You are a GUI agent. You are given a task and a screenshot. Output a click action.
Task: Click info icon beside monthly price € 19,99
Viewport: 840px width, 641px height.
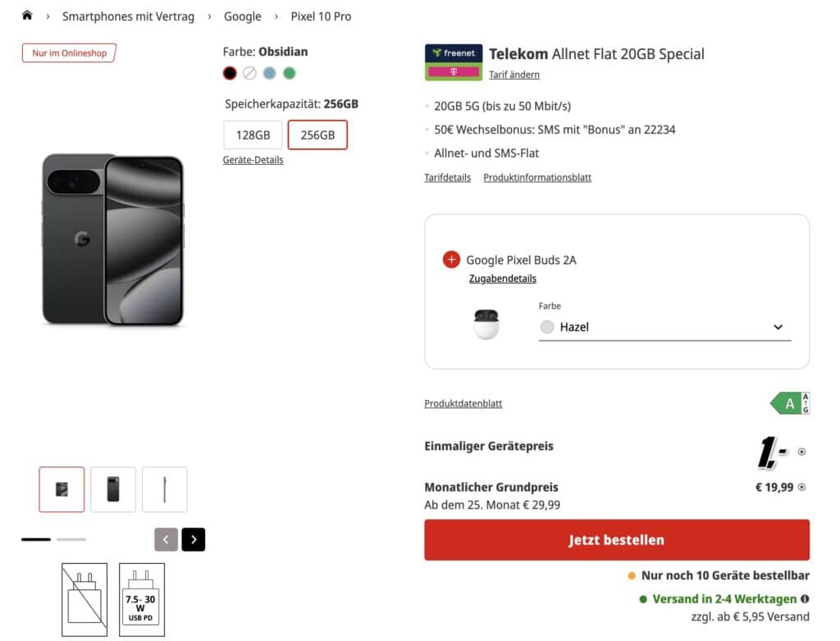coord(801,487)
